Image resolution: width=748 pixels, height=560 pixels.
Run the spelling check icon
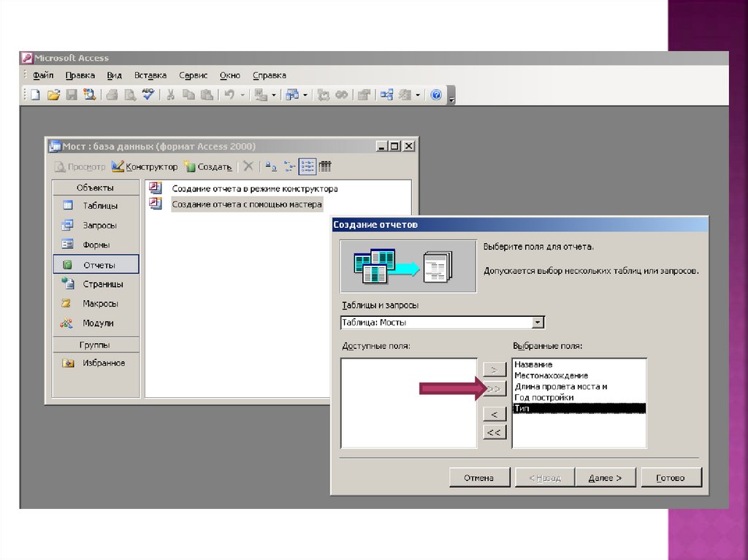(148, 94)
